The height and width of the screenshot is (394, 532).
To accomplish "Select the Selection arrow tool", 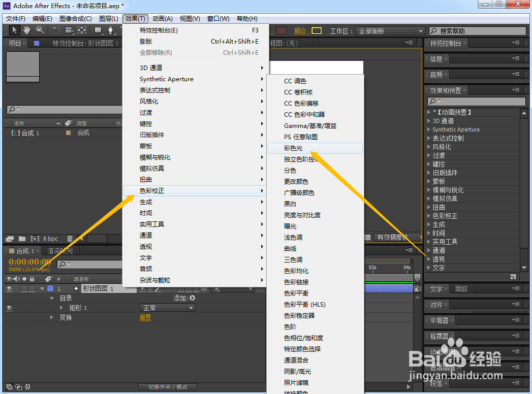I will (14, 30).
